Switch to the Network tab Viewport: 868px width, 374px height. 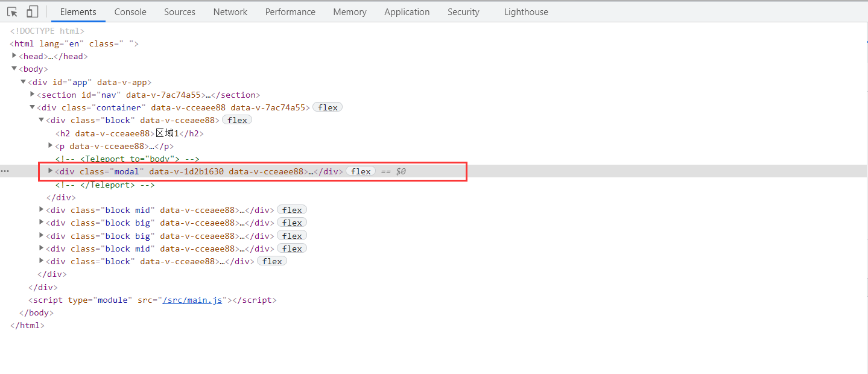[x=230, y=12]
